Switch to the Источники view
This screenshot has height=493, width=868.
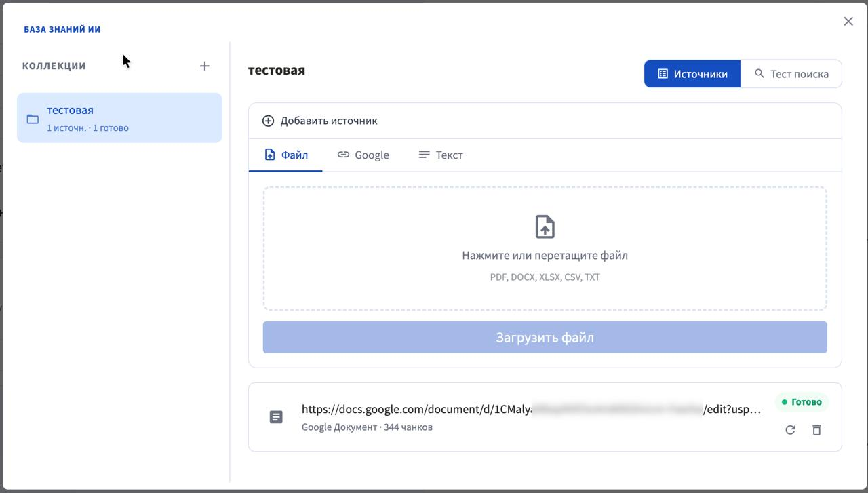click(x=692, y=74)
